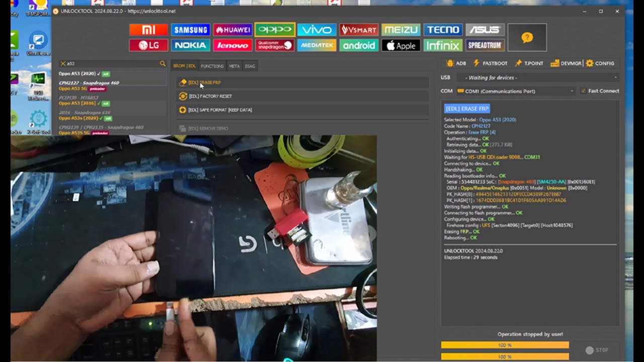Click the search magnifier icon
The height and width of the screenshot is (362, 644).
pos(163,64)
